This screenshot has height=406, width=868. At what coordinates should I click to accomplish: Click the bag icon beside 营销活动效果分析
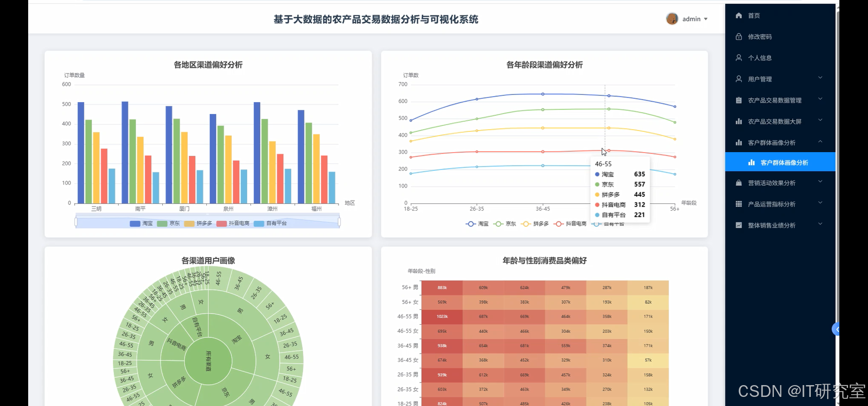738,183
